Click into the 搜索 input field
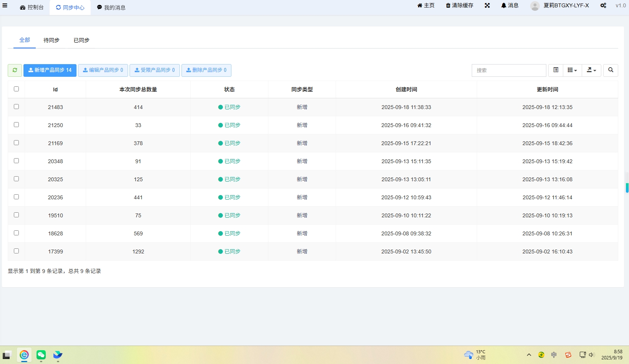The image size is (629, 364). click(x=509, y=70)
